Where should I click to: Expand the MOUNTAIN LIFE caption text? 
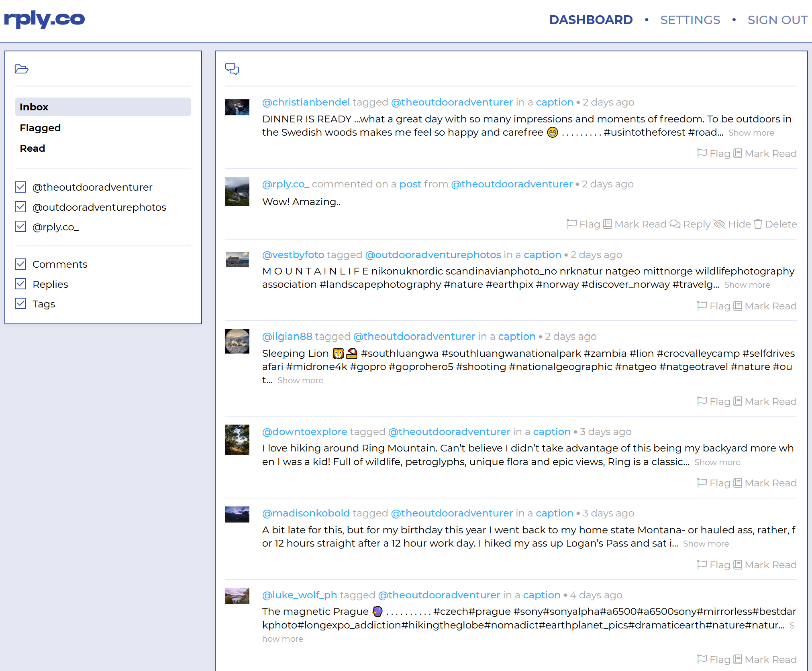pyautogui.click(x=747, y=285)
